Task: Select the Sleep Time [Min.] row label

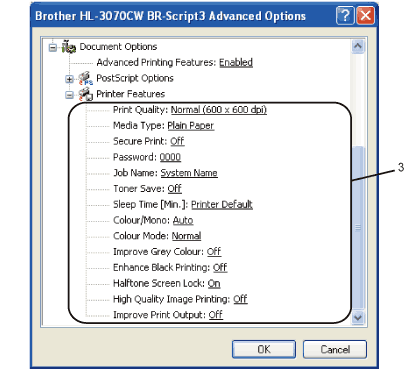Action: click(151, 204)
